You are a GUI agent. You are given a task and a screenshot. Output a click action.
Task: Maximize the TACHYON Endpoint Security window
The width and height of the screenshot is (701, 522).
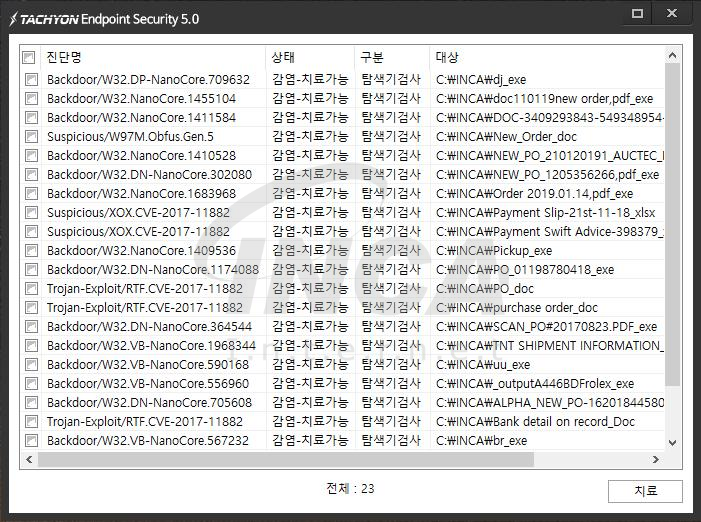[x=638, y=13]
